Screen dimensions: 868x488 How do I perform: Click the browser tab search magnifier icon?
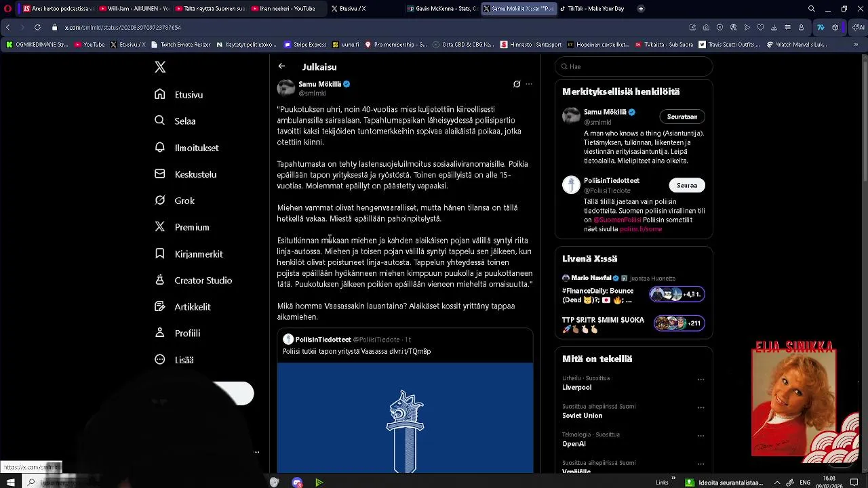(812, 9)
